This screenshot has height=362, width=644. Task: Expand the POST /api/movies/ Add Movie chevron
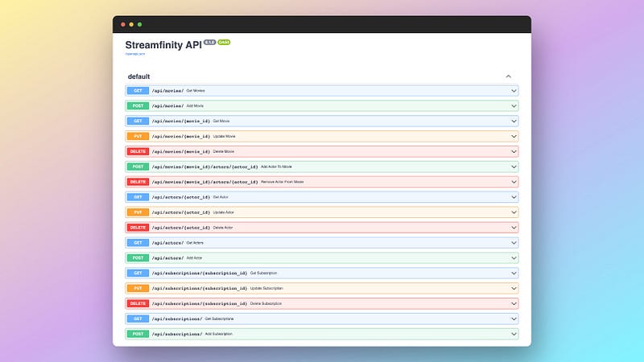(514, 106)
